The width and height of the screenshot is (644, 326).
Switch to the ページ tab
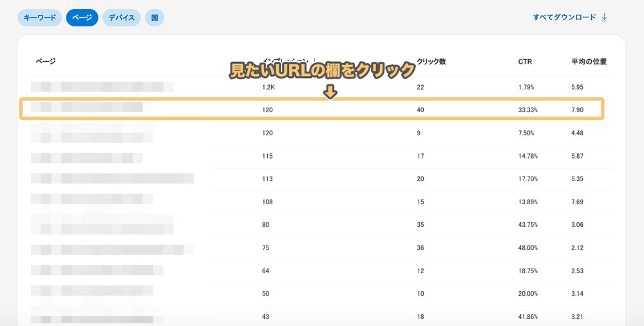pos(82,17)
